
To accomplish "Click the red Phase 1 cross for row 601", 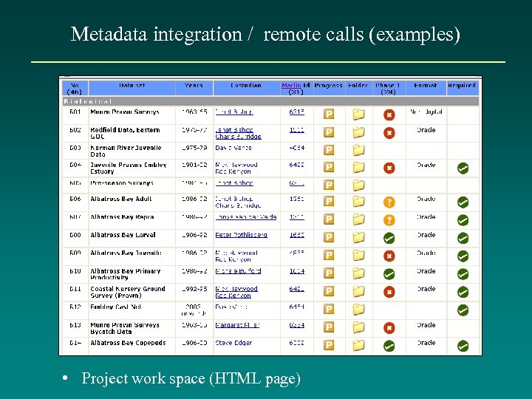I will [389, 115].
